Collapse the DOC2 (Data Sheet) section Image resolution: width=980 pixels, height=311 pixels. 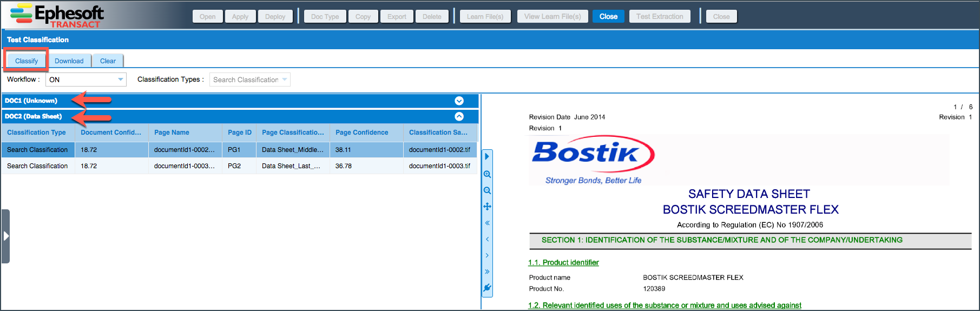(459, 116)
